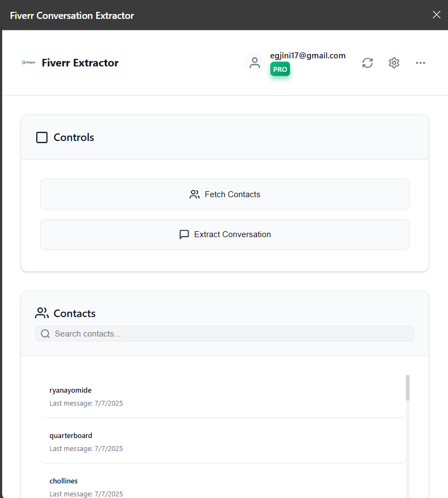Viewport: 448px width, 498px height.
Task: Click quarterboard's last message date
Action: point(86,449)
